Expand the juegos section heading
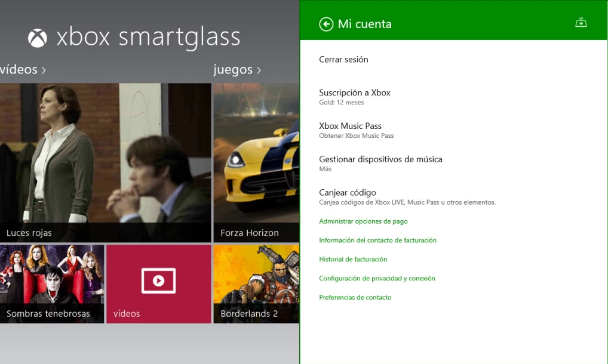608x364 pixels. pos(237,70)
